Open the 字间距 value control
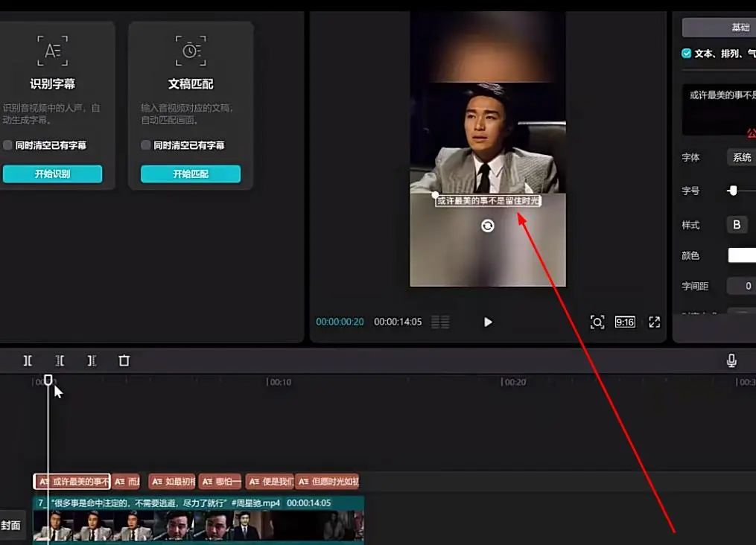 (742, 286)
